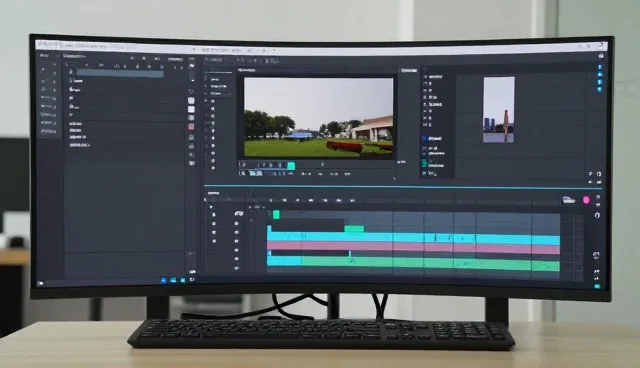Viewport: 640px width, 368px height.
Task: Click the link-shaped icon on the top timeline track header
Action: 239,213
